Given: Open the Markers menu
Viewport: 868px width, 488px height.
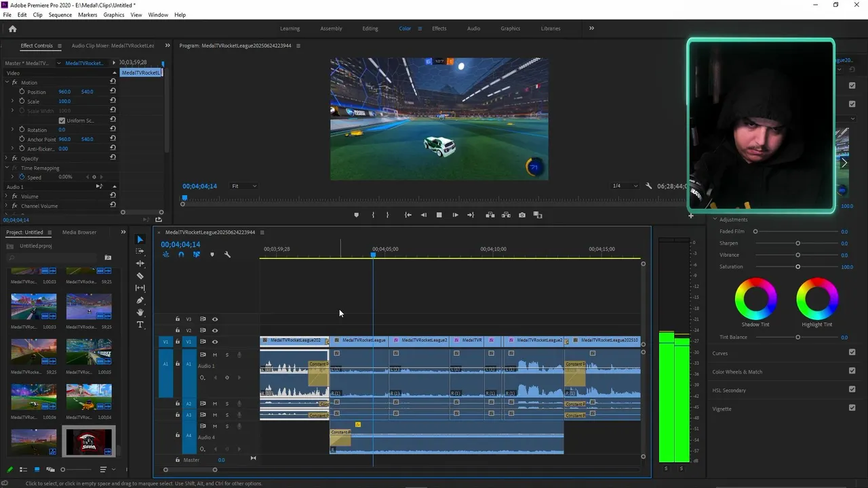Looking at the screenshot, I should tap(87, 14).
